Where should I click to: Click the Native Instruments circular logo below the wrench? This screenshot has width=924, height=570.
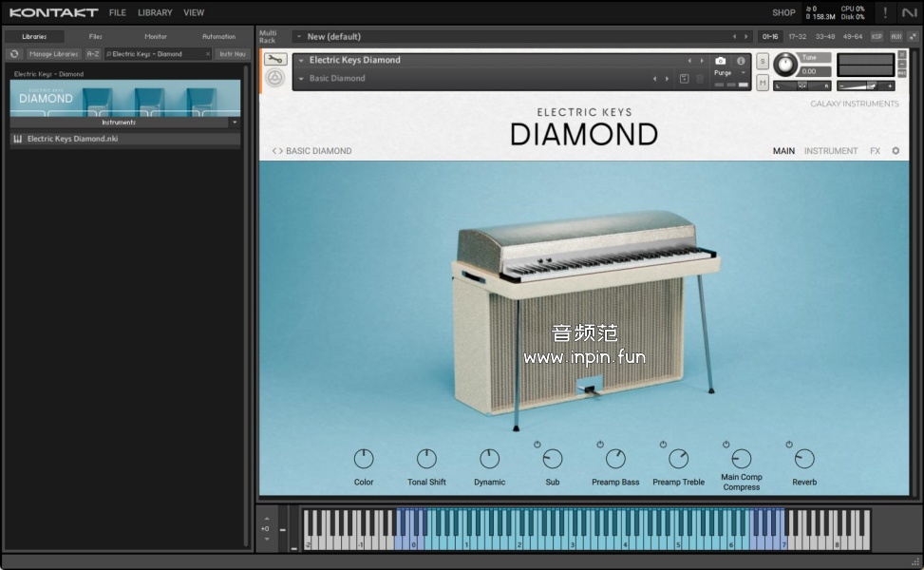[275, 78]
